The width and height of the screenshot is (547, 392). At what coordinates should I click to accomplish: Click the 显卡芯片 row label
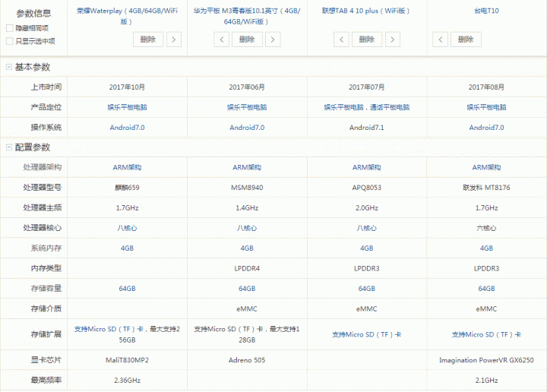[x=46, y=360]
